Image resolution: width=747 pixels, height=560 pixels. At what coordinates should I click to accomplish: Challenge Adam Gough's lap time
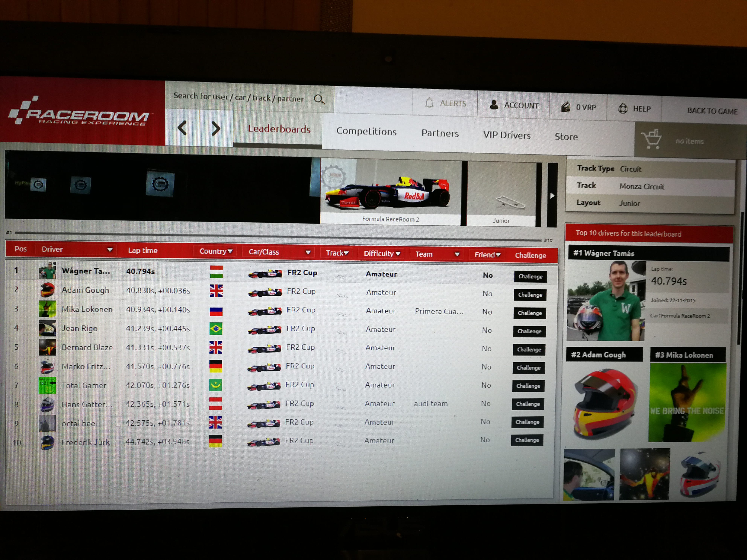(x=530, y=295)
